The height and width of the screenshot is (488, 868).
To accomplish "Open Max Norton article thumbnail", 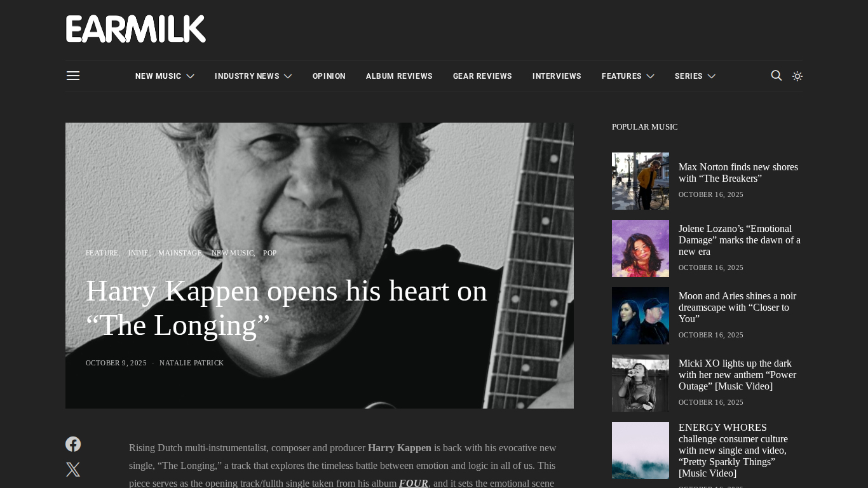I will pos(641,181).
